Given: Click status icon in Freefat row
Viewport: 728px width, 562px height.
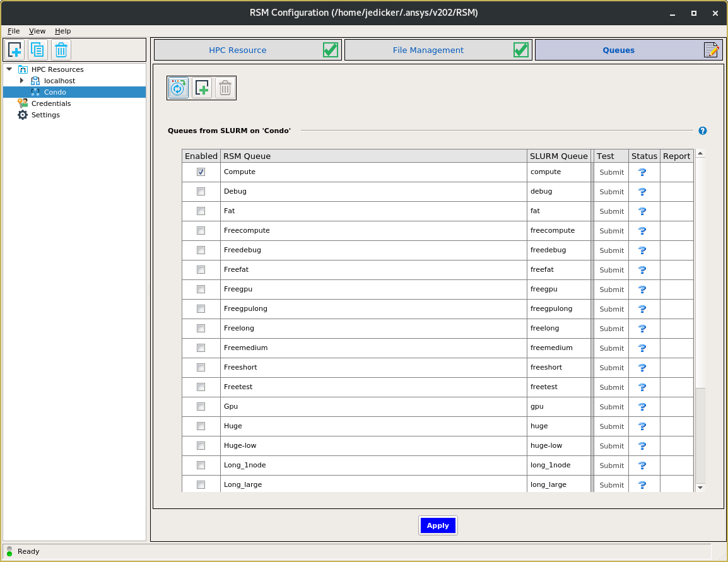Looking at the screenshot, I should click(643, 269).
